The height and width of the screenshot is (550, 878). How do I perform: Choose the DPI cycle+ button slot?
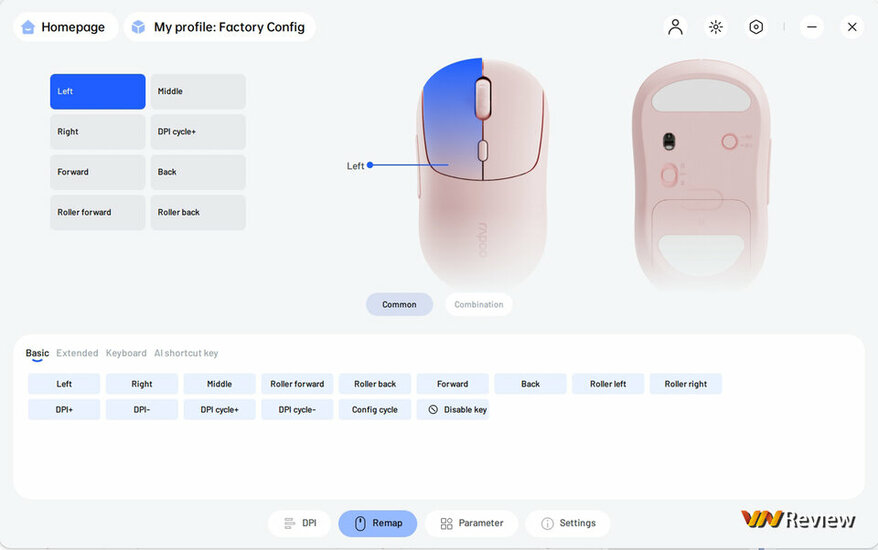(198, 132)
